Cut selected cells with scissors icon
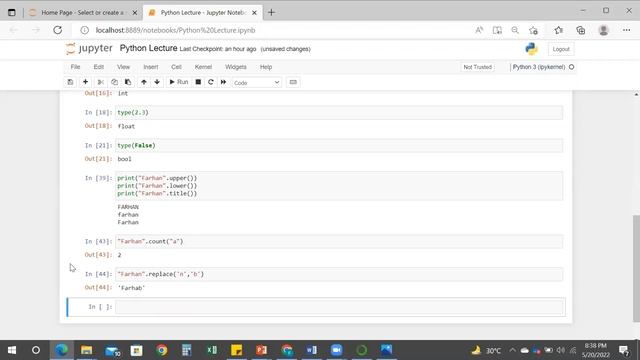The image size is (640, 360). pyautogui.click(x=100, y=82)
